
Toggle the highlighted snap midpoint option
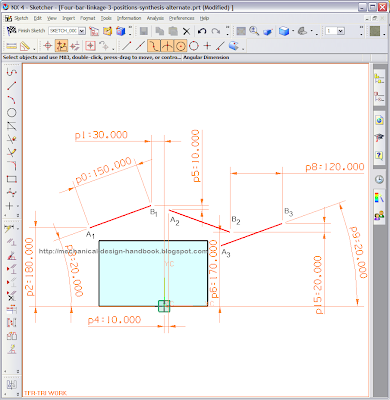pos(167,46)
